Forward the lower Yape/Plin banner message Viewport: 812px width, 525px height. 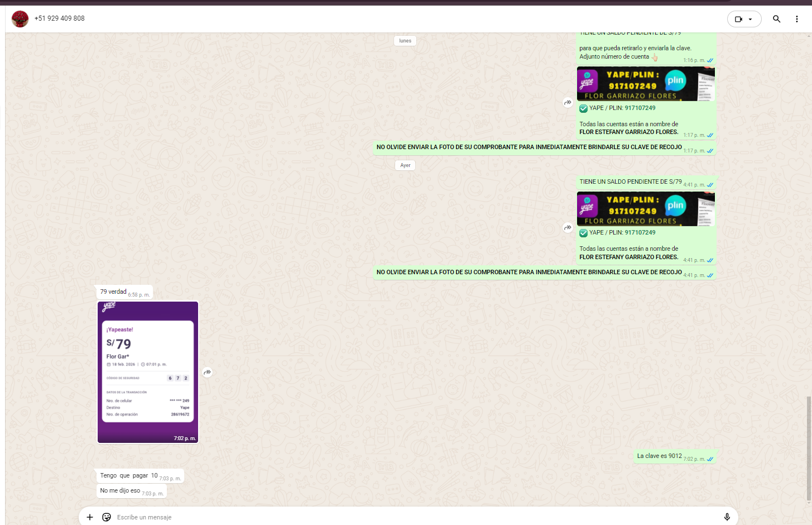568,228
